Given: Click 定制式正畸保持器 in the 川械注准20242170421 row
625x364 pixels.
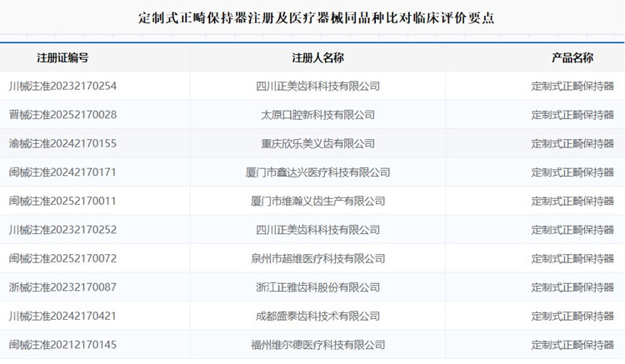Looking at the screenshot, I should point(572,316).
